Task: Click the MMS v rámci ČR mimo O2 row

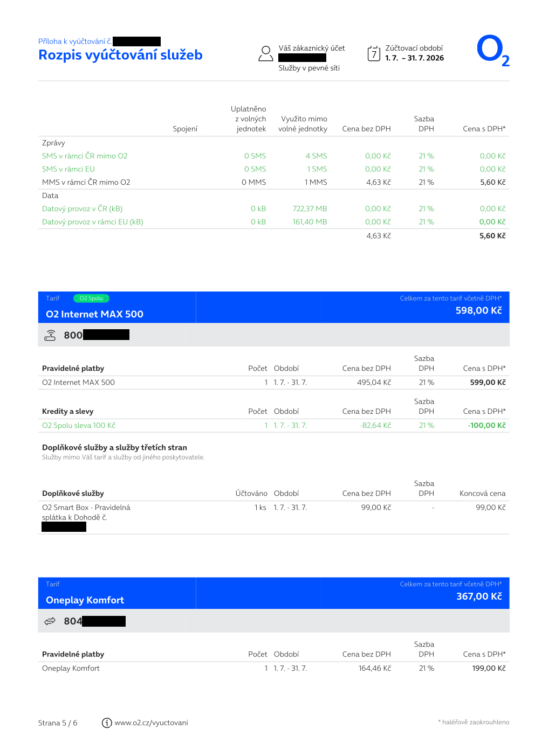Action: 273,182
